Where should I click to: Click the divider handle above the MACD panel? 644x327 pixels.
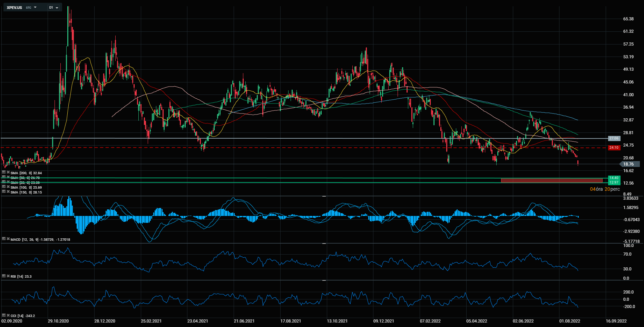tap(324, 196)
